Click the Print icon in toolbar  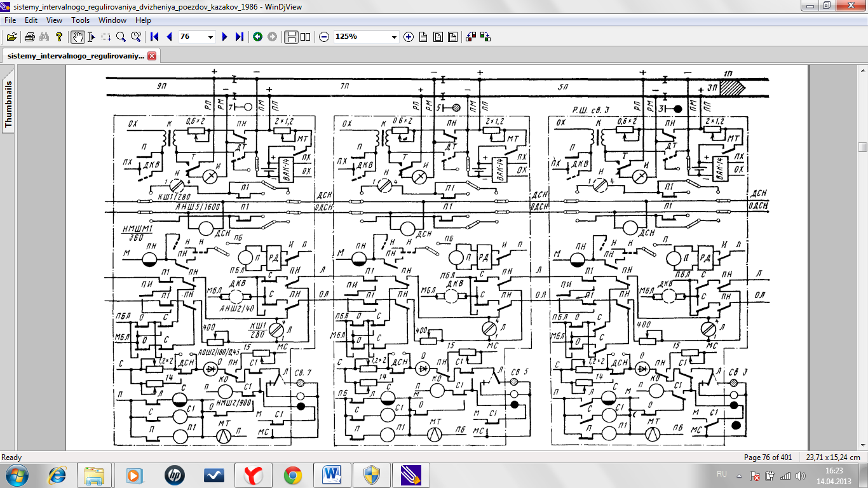(x=30, y=37)
